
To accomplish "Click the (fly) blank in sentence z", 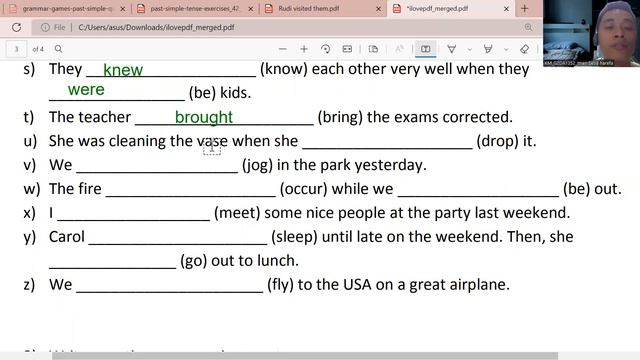I will point(170,285).
